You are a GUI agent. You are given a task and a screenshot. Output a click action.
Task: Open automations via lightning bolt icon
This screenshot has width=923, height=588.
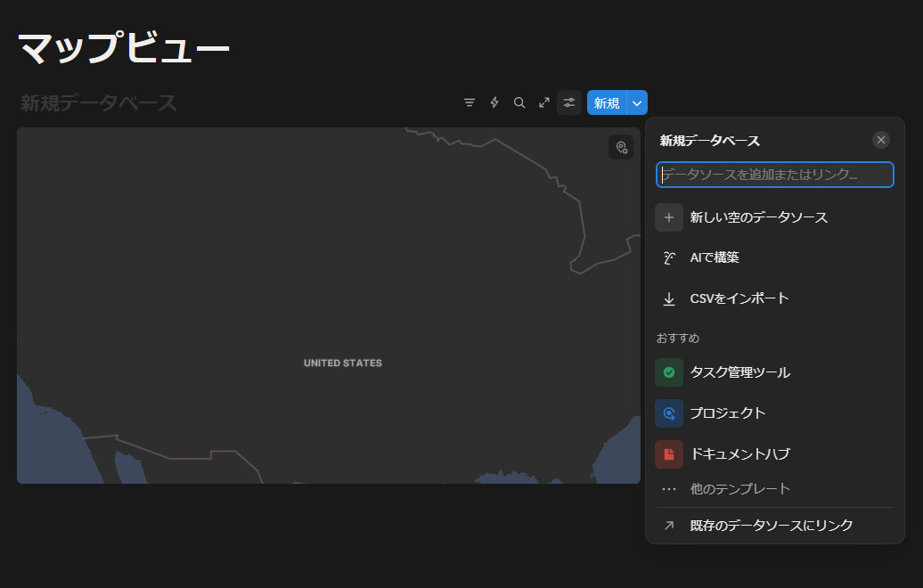click(x=494, y=103)
